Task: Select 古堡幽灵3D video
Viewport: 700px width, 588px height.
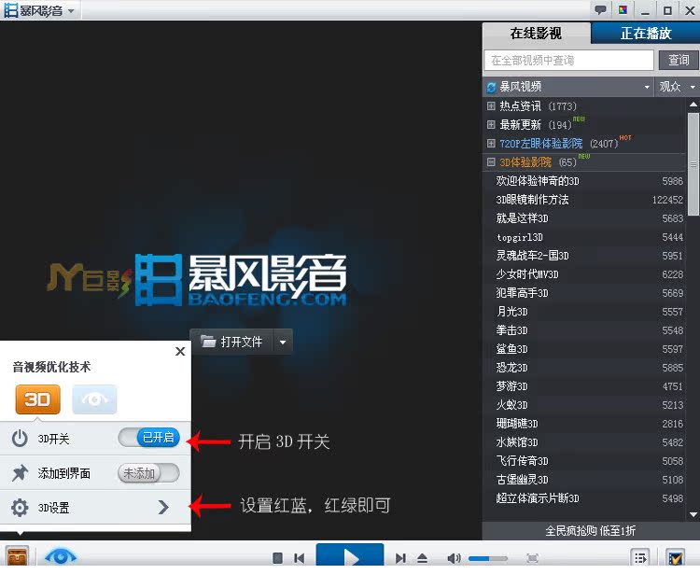Action: (584, 480)
